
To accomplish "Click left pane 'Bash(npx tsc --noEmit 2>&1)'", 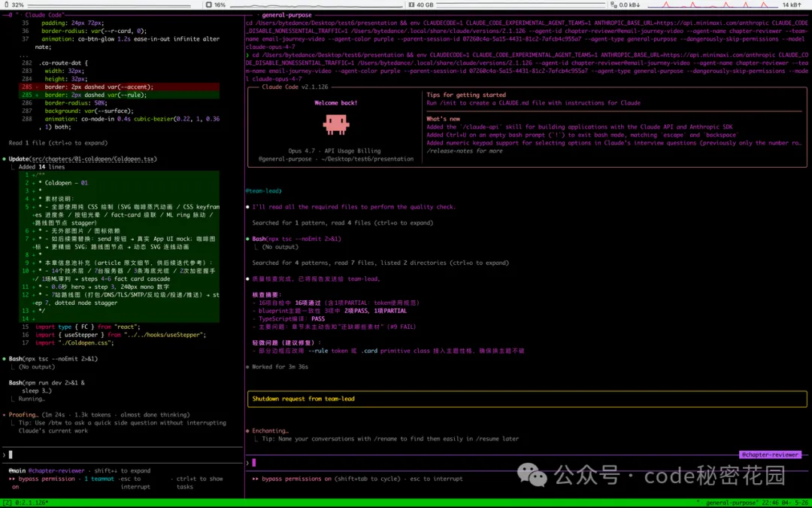I will 53,359.
